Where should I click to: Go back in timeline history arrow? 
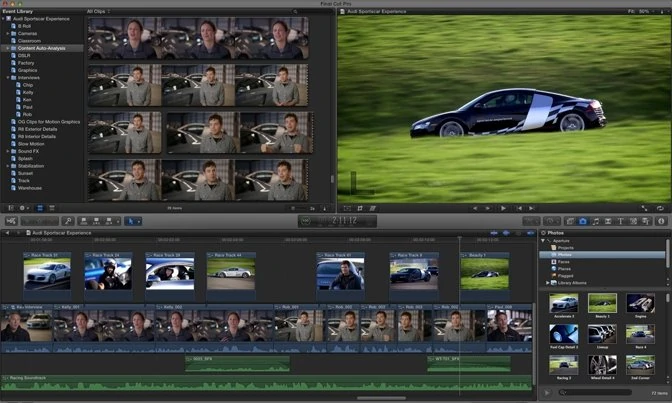pyautogui.click(x=7, y=233)
